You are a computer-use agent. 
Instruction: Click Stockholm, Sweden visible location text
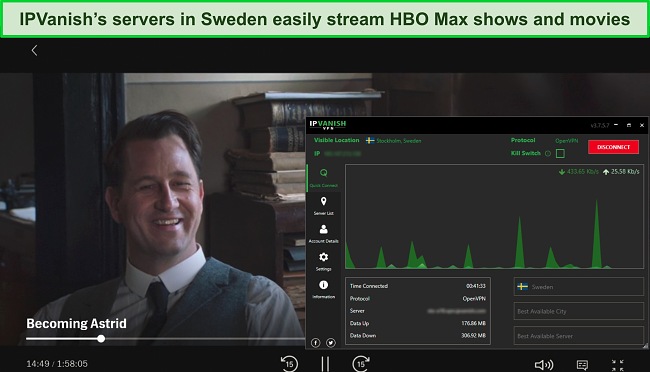(x=398, y=141)
